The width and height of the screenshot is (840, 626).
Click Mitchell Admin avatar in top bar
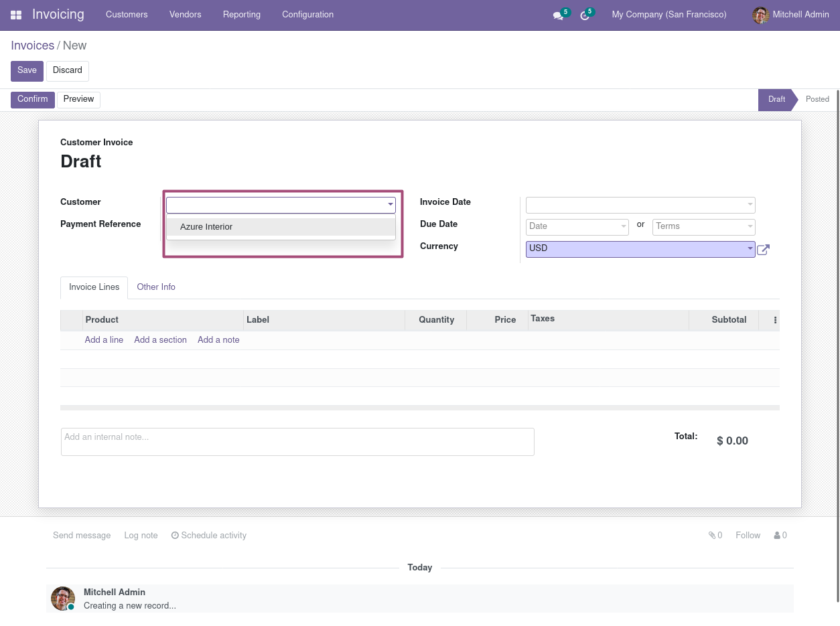point(760,15)
